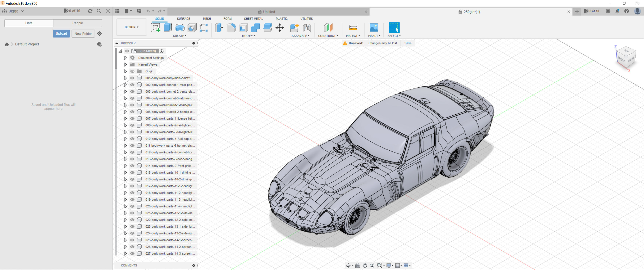Image resolution: width=644 pixels, height=270 pixels.
Task: Select the Pan hand tool
Action: click(365, 265)
